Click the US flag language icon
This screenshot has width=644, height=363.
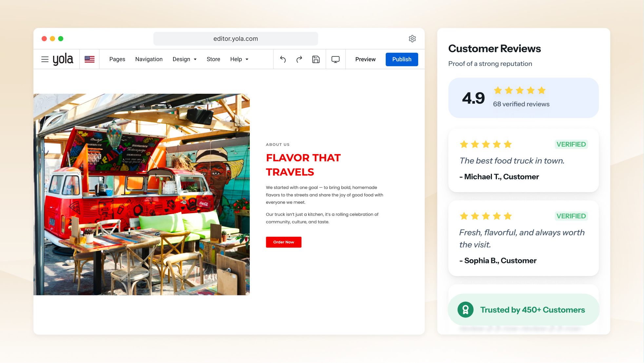(x=89, y=59)
